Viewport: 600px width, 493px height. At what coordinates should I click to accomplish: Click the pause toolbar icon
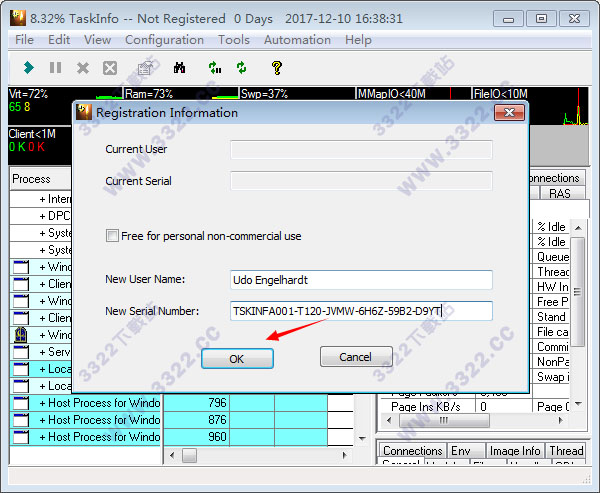[x=55, y=68]
